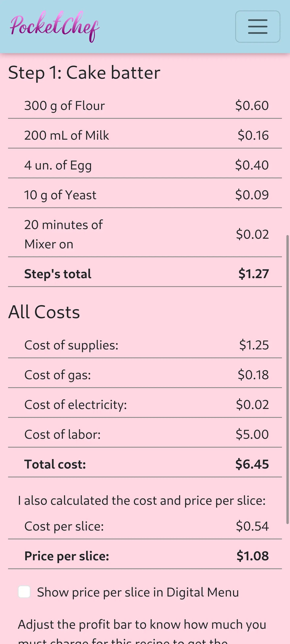
Task: Select the 20 minutes of Mixer on row
Action: point(145,234)
